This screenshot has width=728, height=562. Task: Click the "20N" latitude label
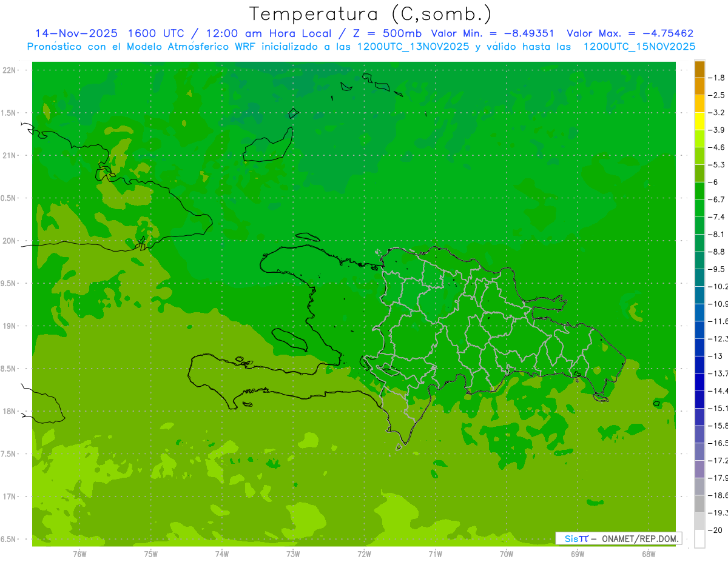click(9, 241)
